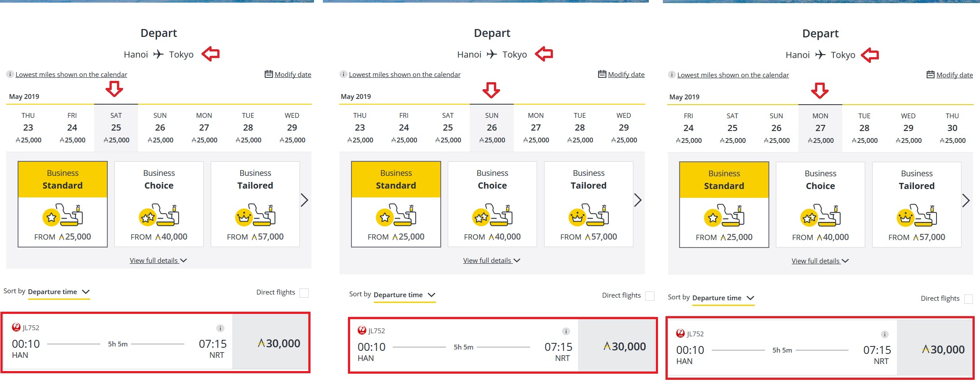Click the Business Choice seat icon in the middle panel

(x=492, y=215)
